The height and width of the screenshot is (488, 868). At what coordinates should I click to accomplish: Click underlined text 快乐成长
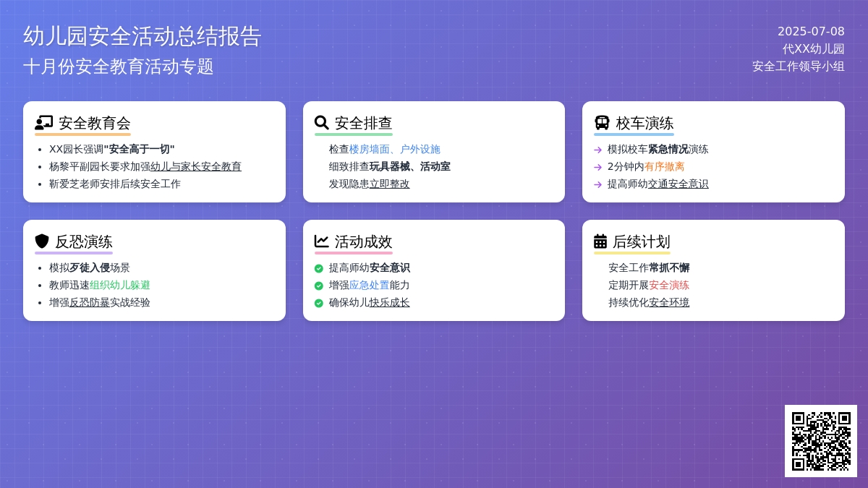[390, 302]
